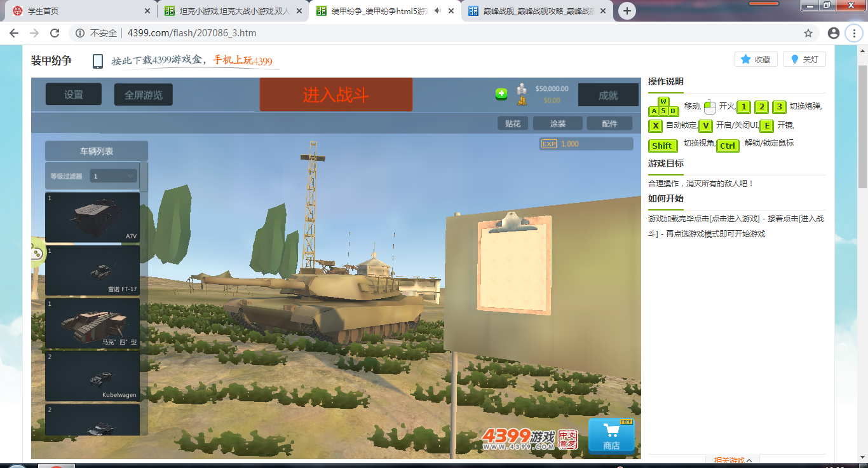Open the 商店 shop cart icon
Screen dimensions: 868x468
pos(611,436)
